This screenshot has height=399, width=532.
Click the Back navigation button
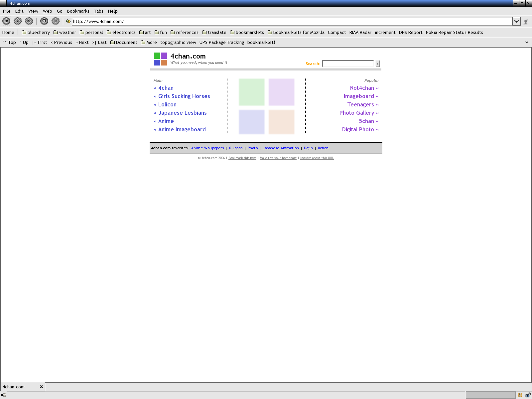coord(6,21)
